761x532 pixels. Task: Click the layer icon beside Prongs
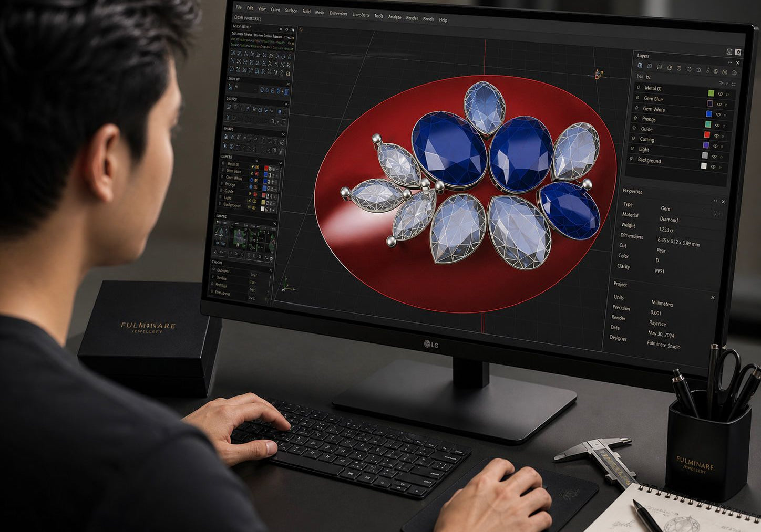click(636, 118)
